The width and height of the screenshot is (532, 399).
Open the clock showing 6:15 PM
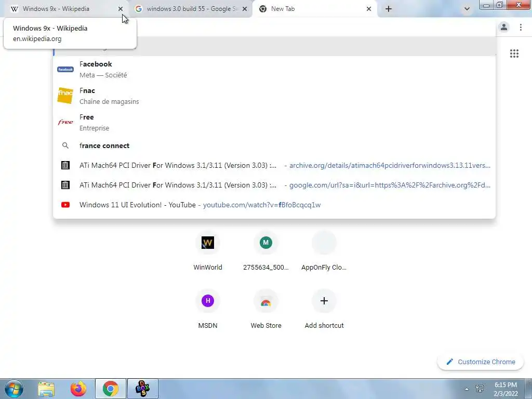pos(506,389)
